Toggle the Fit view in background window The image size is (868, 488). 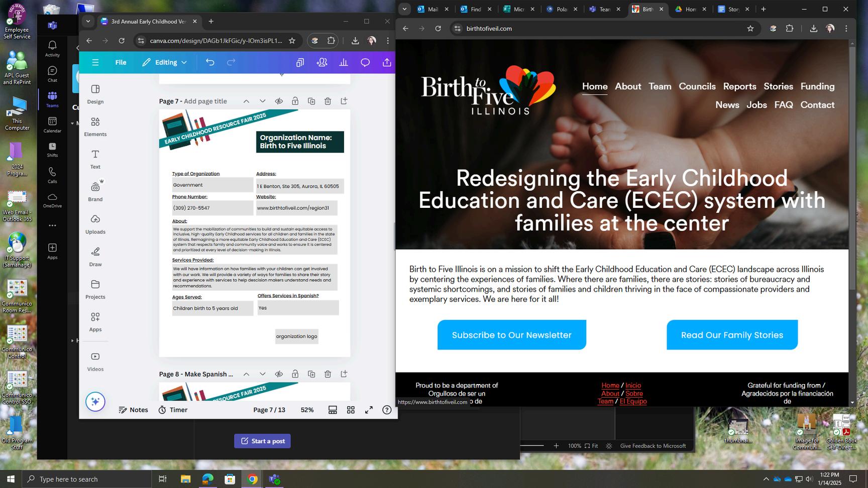[x=591, y=446]
